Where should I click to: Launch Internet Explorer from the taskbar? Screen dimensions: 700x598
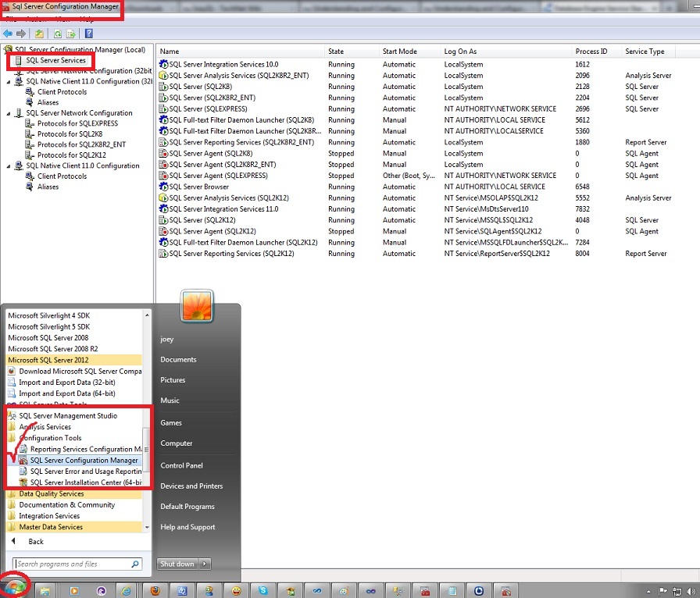click(127, 591)
